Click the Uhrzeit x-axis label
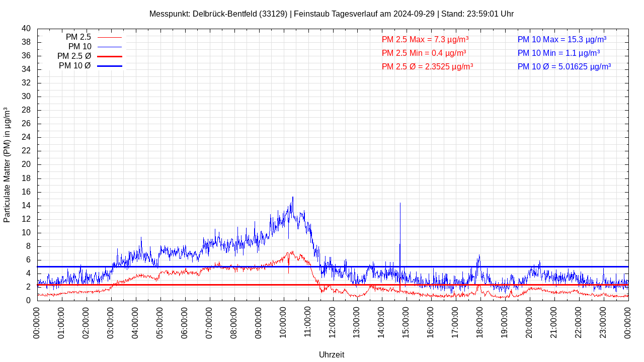This screenshot has height=362, width=644. (332, 354)
